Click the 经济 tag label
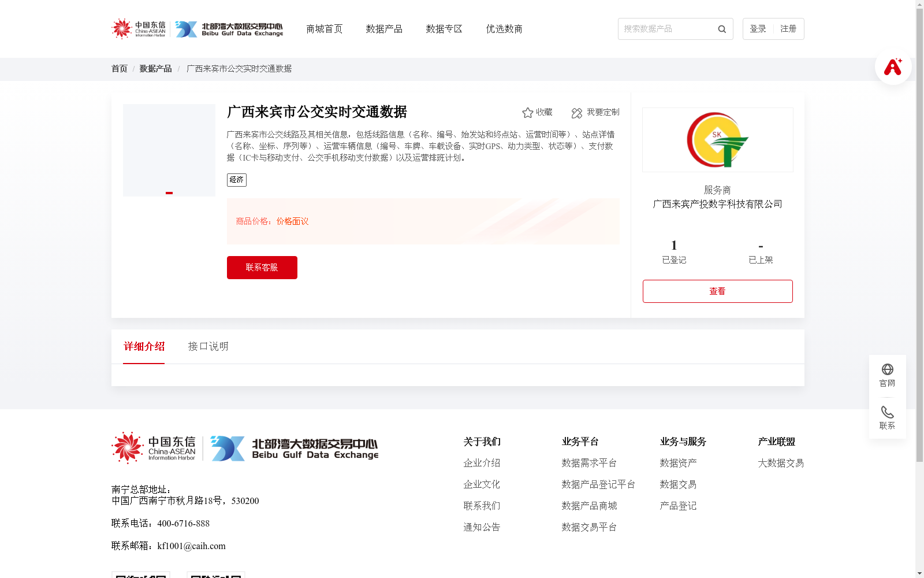Viewport: 924px width, 578px height. 236,180
